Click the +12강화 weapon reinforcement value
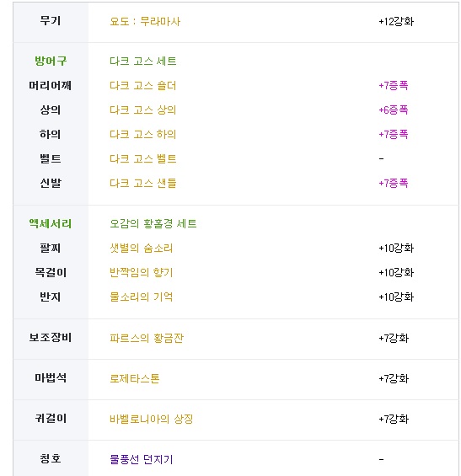 [x=396, y=22]
